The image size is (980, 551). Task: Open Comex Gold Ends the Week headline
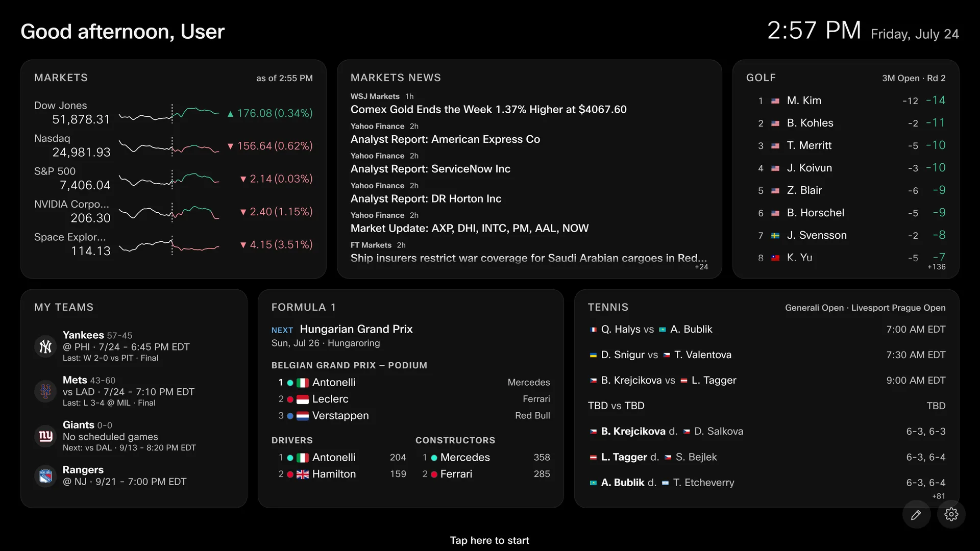[488, 109]
